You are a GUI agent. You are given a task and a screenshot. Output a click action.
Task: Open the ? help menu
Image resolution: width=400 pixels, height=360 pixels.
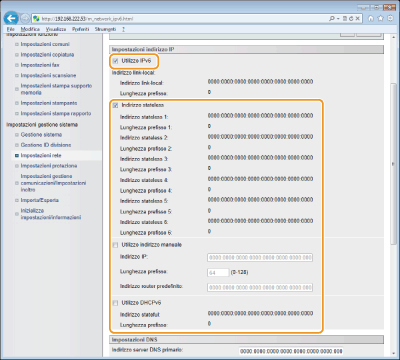[123, 29]
